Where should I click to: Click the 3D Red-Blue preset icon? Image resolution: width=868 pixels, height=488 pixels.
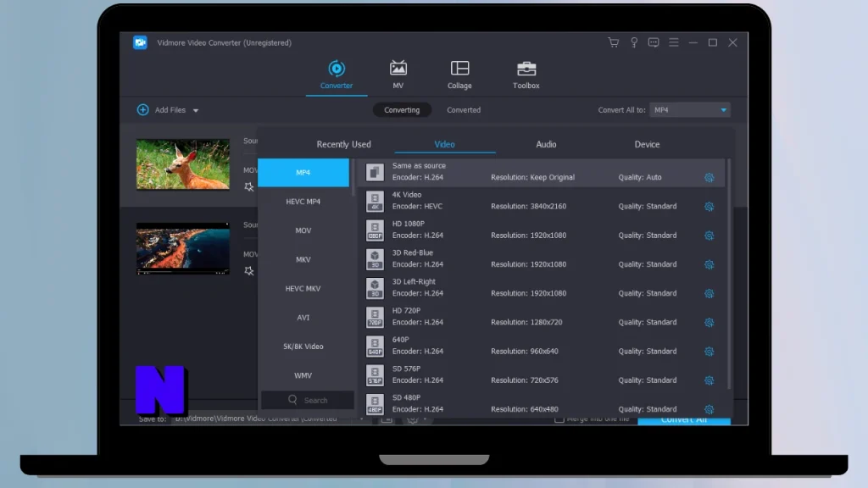click(x=375, y=259)
